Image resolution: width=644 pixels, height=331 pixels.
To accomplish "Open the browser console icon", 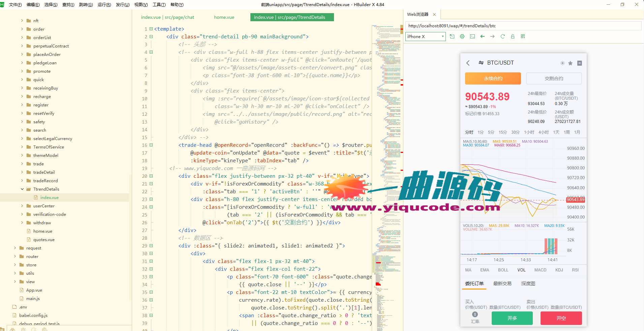I will [472, 36].
